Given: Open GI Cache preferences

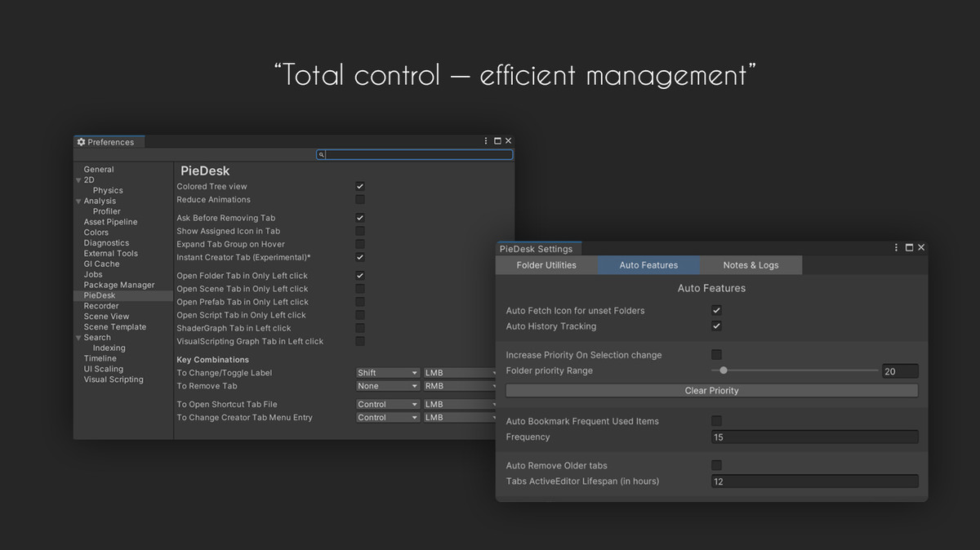Looking at the screenshot, I should coord(101,264).
